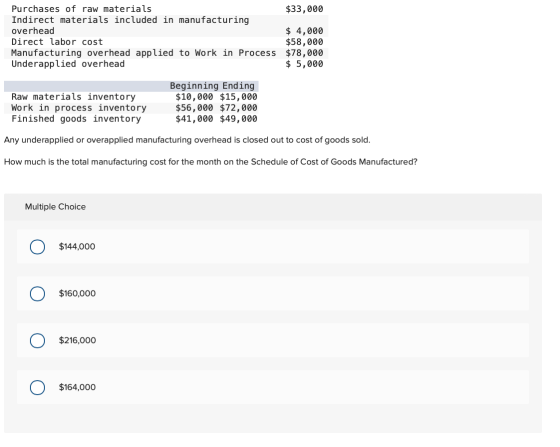
Task: Click the Purchases of raw materials row
Action: click(x=166, y=9)
